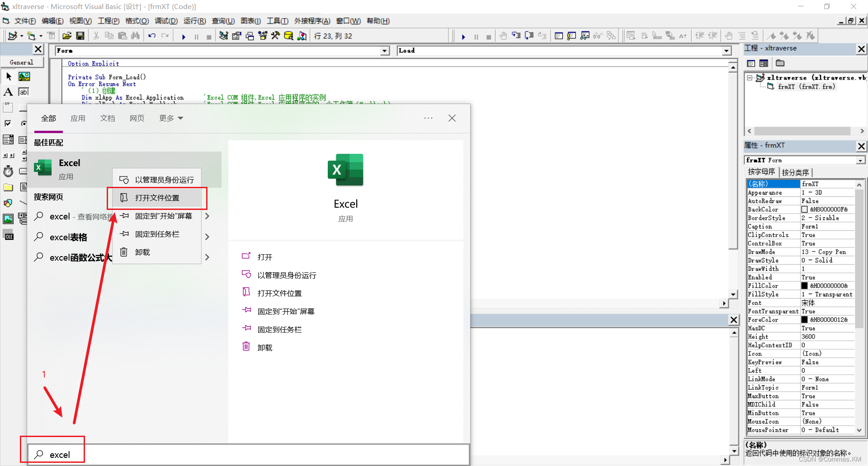Expand the 更多 dropdown in search panel

pos(171,118)
